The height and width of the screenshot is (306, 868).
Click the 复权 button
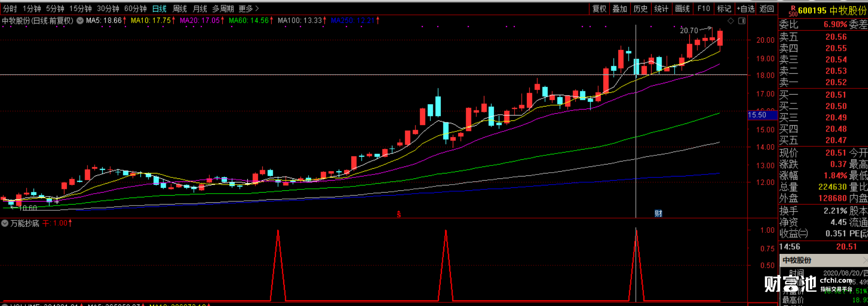tap(599, 9)
